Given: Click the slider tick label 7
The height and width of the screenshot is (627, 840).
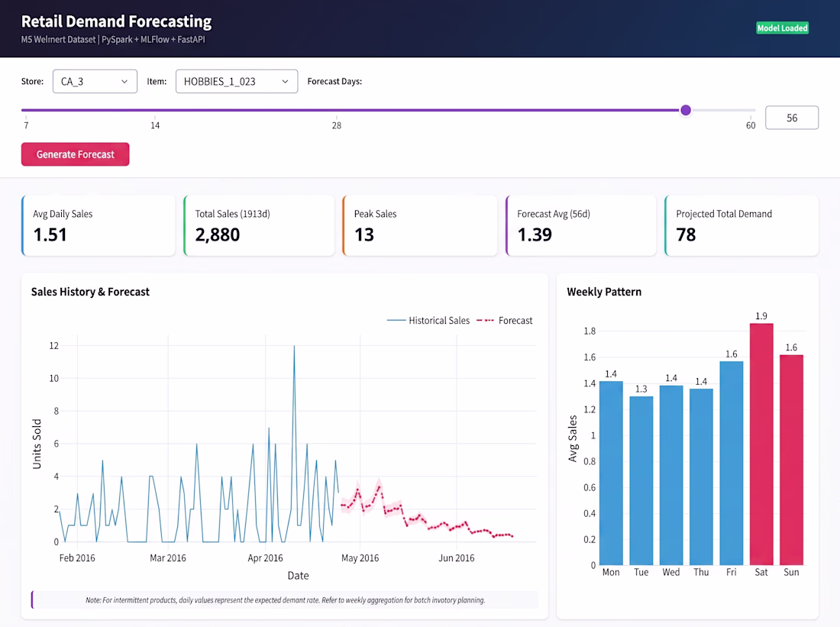Looking at the screenshot, I should click(26, 125).
